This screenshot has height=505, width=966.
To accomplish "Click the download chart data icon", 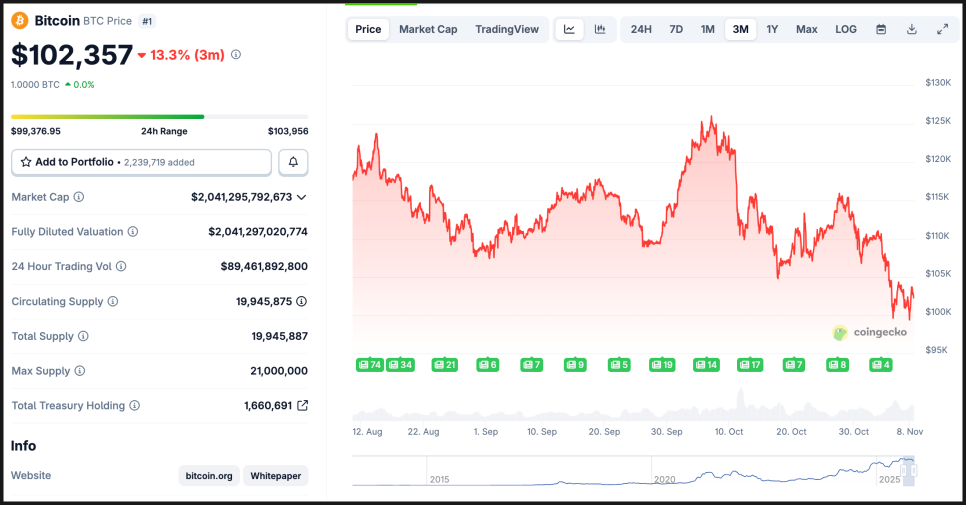I will pos(912,29).
